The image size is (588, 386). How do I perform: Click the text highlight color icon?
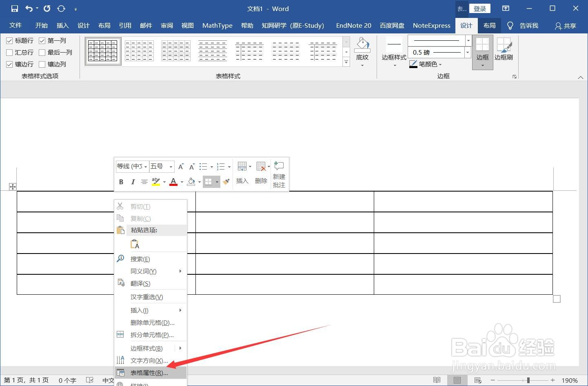[155, 182]
